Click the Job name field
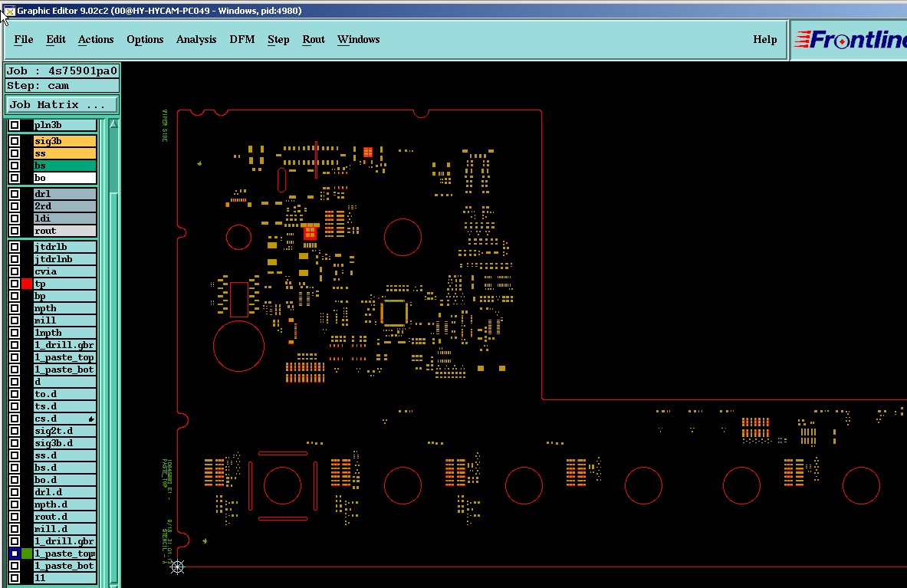 pyautogui.click(x=62, y=71)
